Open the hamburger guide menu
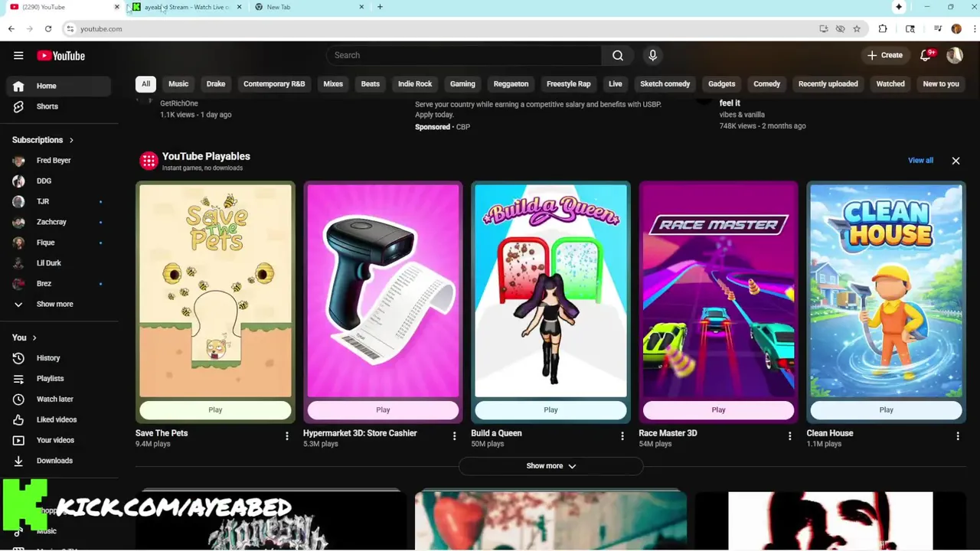The height and width of the screenshot is (551, 980). point(18,55)
